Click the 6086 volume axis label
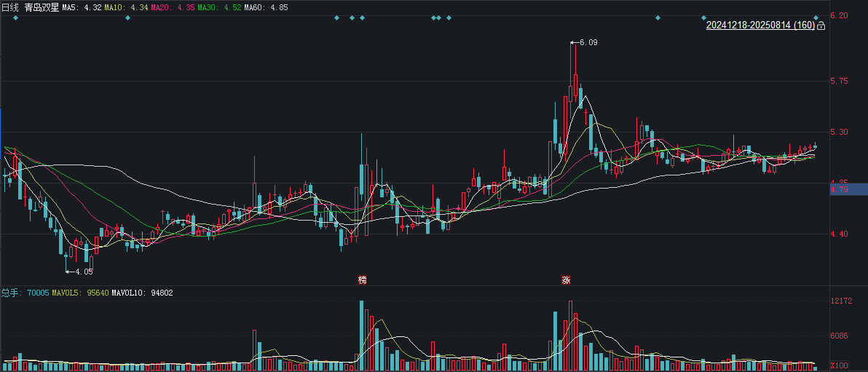The width and height of the screenshot is (868, 372). click(840, 335)
